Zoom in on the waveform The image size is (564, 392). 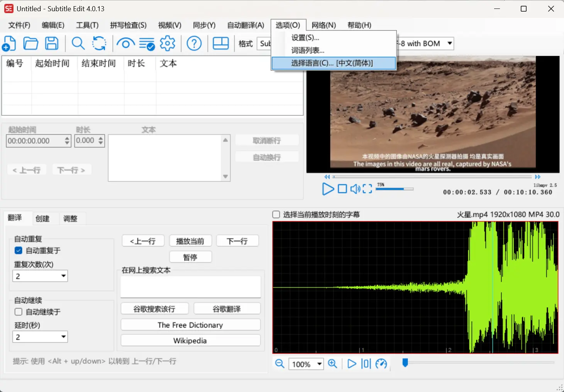(332, 364)
